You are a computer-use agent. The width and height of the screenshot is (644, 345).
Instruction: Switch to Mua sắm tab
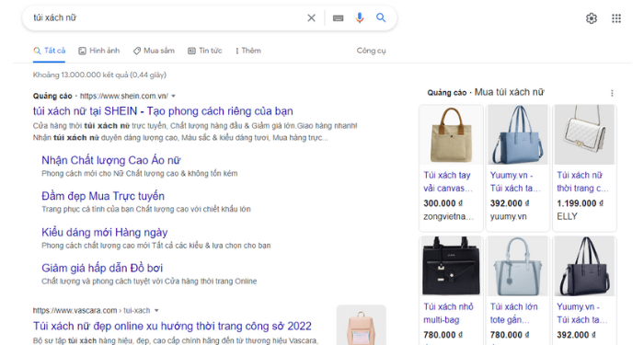click(x=154, y=51)
